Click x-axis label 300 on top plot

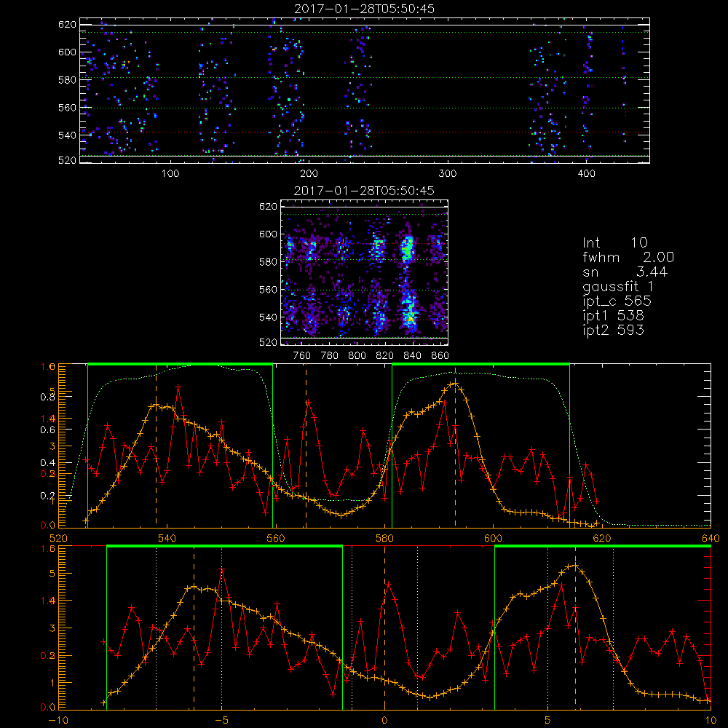[448, 174]
